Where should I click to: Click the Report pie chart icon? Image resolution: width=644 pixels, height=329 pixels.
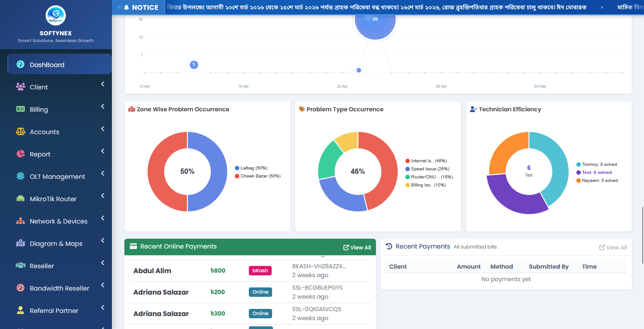coord(20,154)
